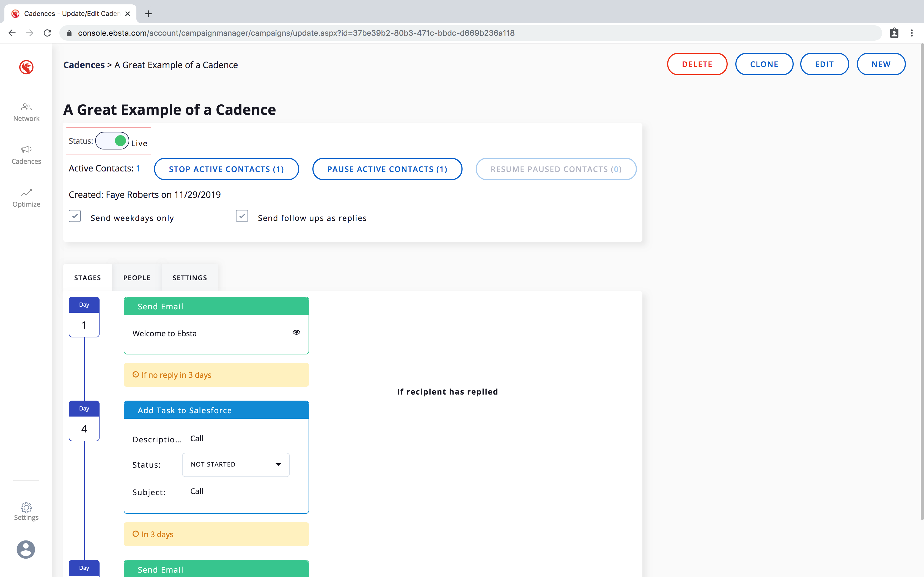The height and width of the screenshot is (577, 924).
Task: Open the Cadences megaphone icon
Action: [26, 149]
